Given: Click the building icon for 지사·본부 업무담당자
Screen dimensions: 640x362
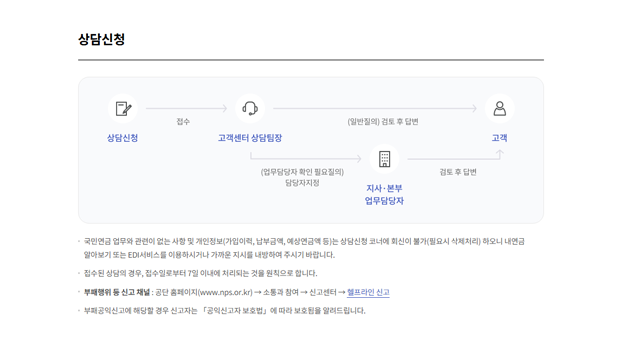Looking at the screenshot, I should 384,159.
